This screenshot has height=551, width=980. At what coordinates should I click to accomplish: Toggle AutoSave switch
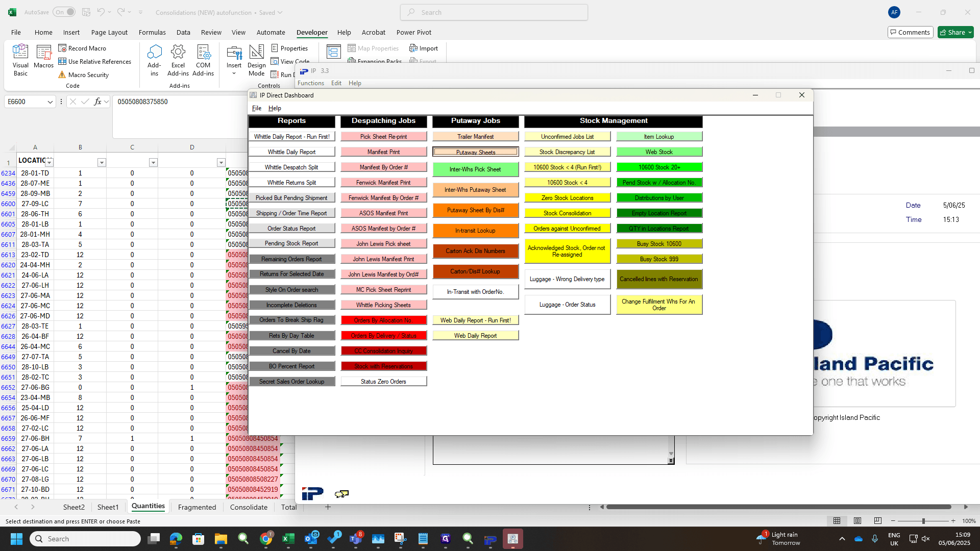tap(64, 12)
